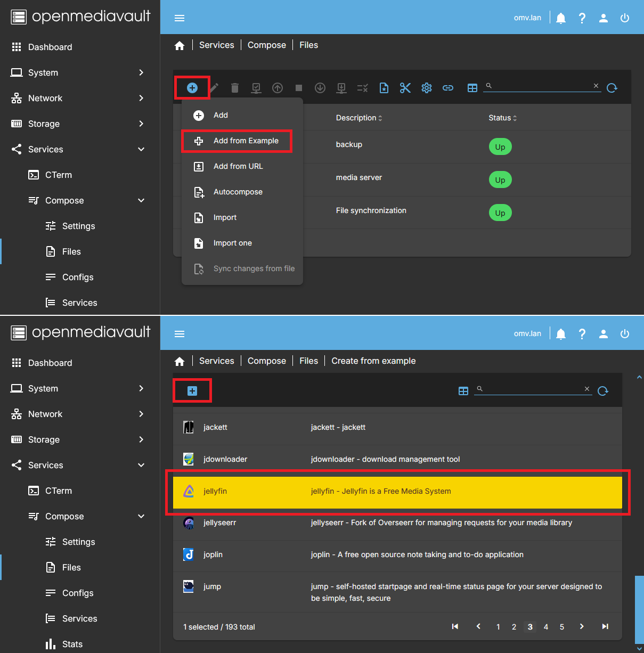The image size is (644, 653).
Task: Select the scissors prune icon
Action: tap(405, 87)
